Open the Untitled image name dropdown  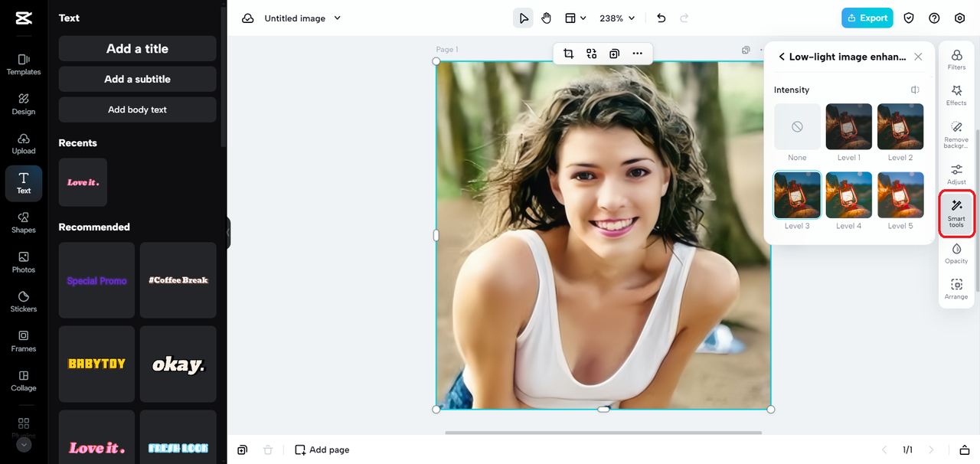(x=302, y=18)
